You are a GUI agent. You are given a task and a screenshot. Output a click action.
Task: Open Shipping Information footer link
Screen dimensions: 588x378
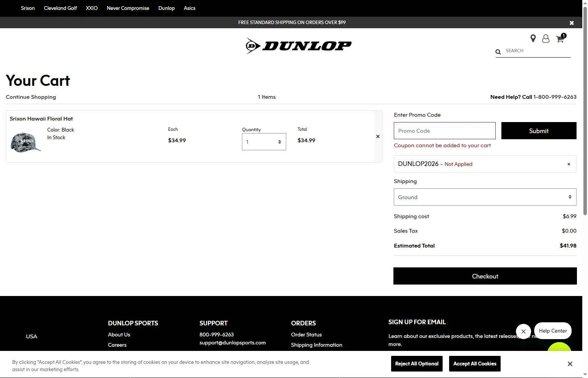(x=317, y=345)
